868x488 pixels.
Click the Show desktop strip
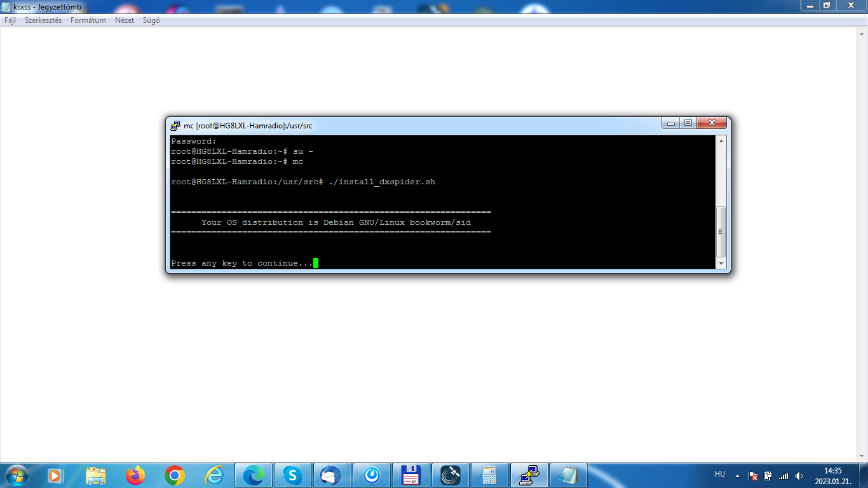click(x=864, y=475)
